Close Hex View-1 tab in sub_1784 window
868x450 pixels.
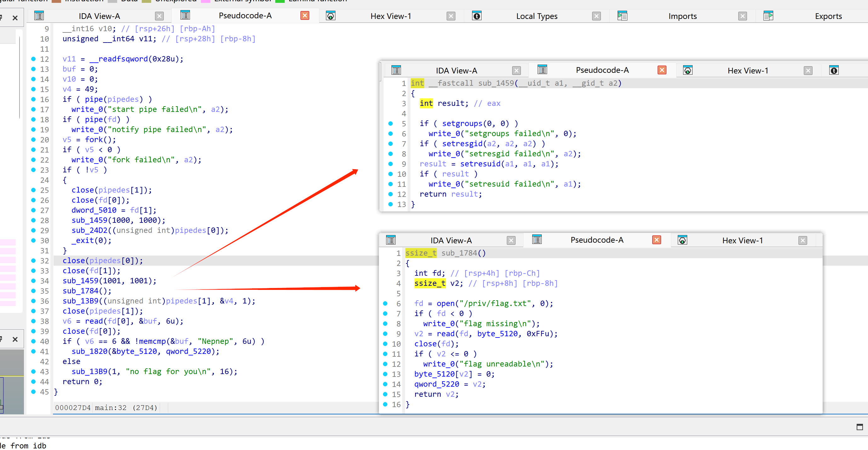pos(802,240)
